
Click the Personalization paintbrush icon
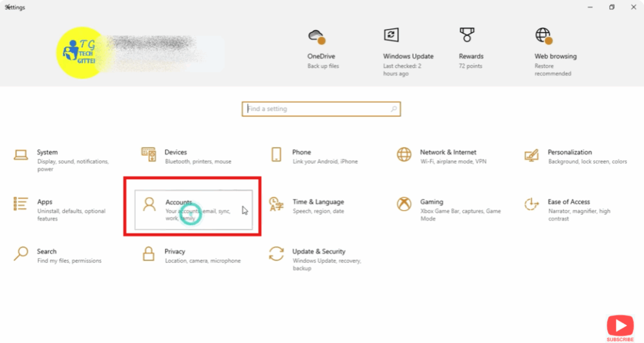tap(531, 155)
